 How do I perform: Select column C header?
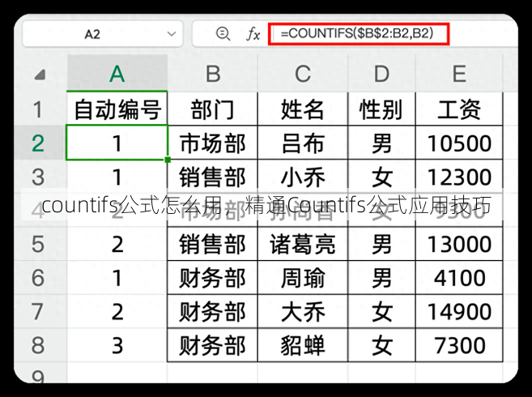pyautogui.click(x=303, y=74)
